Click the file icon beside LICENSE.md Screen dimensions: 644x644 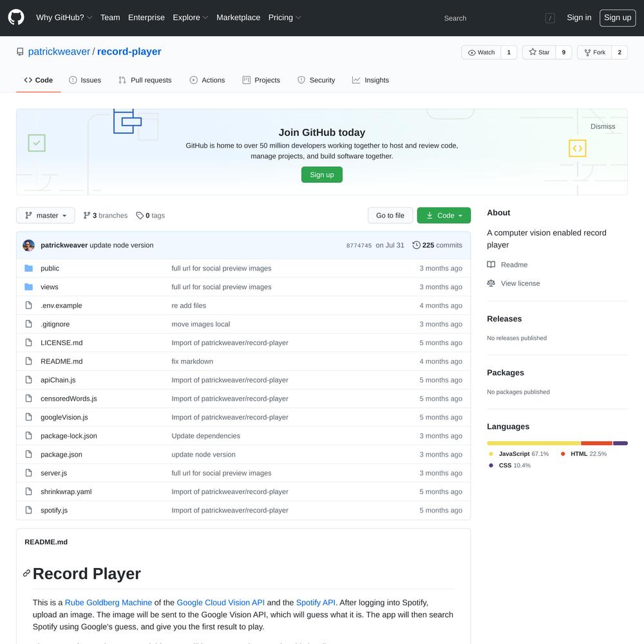pyautogui.click(x=28, y=343)
